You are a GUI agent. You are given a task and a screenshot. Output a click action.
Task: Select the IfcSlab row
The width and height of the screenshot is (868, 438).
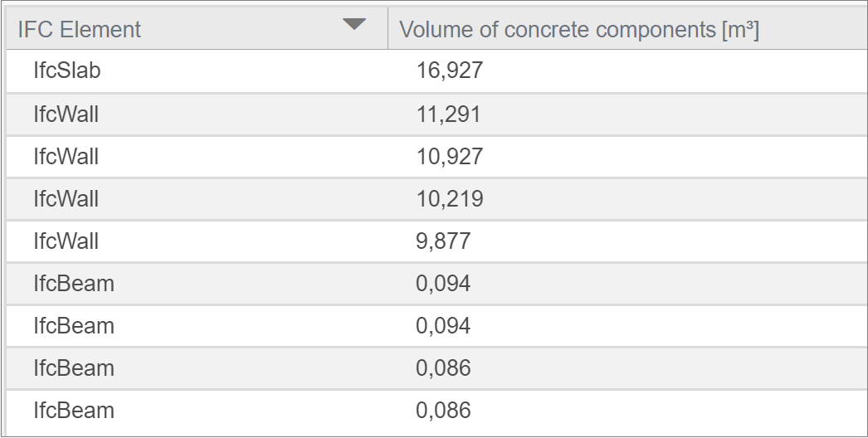point(437,71)
